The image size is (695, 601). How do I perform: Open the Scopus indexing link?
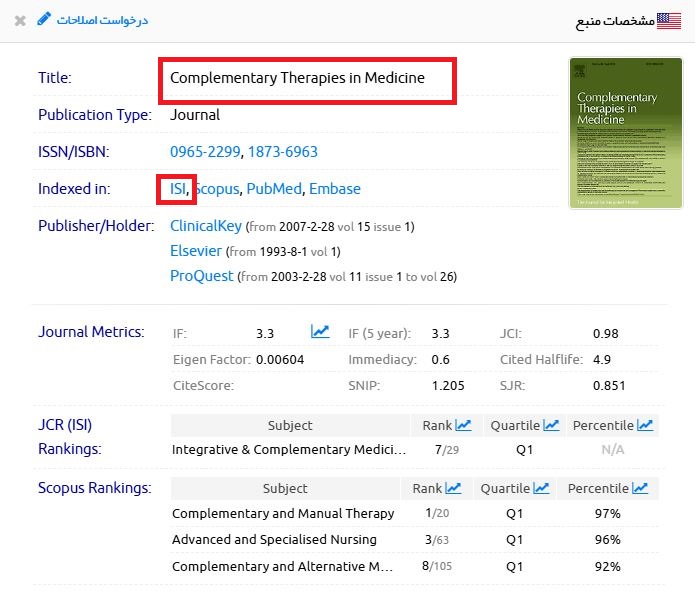point(217,189)
